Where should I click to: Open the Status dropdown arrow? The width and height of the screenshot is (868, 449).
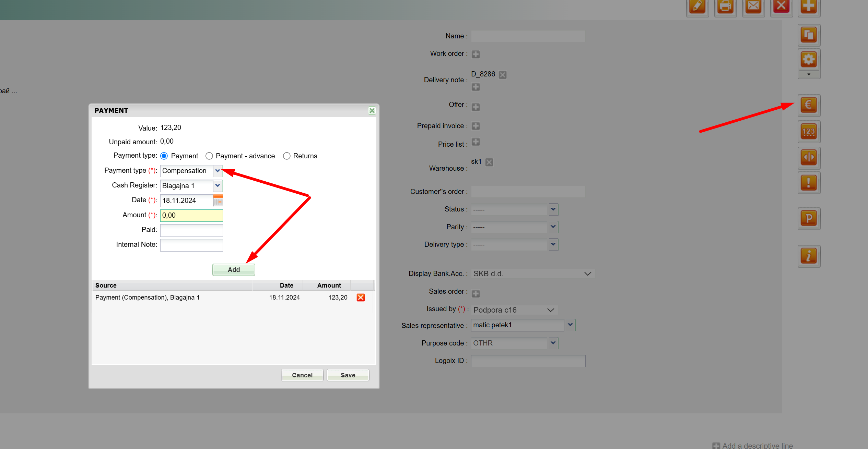click(x=553, y=209)
